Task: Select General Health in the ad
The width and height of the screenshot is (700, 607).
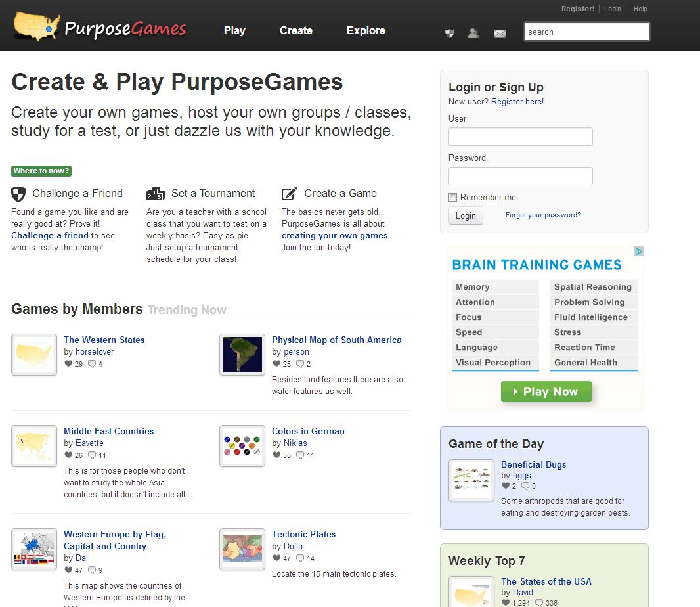Action: point(594,363)
